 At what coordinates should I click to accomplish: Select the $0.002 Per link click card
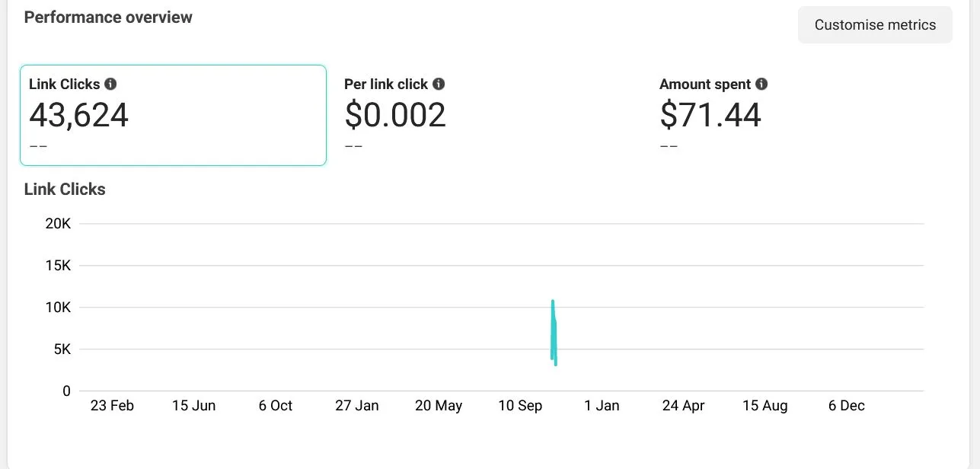pyautogui.click(x=487, y=115)
